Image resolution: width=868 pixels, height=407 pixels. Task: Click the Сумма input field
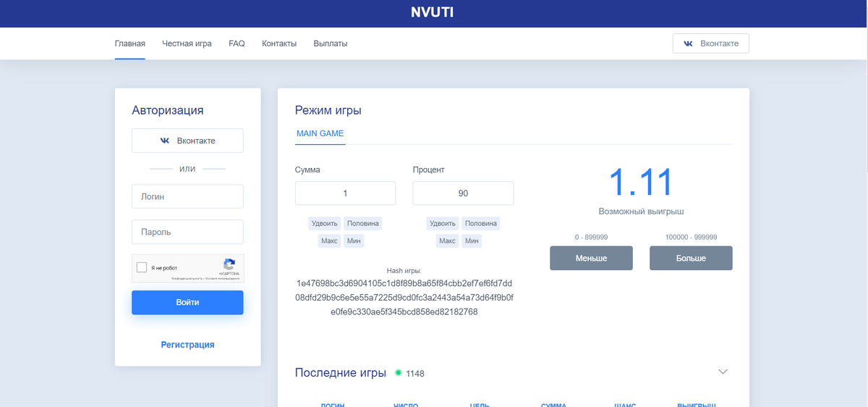tap(345, 193)
